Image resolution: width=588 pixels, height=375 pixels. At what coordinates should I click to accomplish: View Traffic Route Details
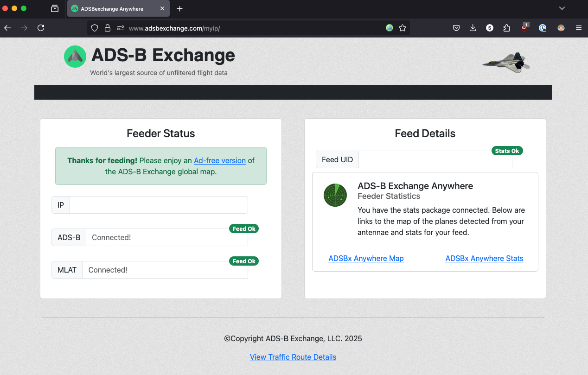click(293, 357)
